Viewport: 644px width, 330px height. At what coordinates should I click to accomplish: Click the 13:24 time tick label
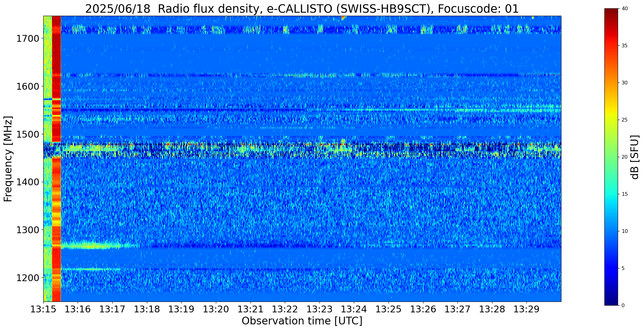354,309
